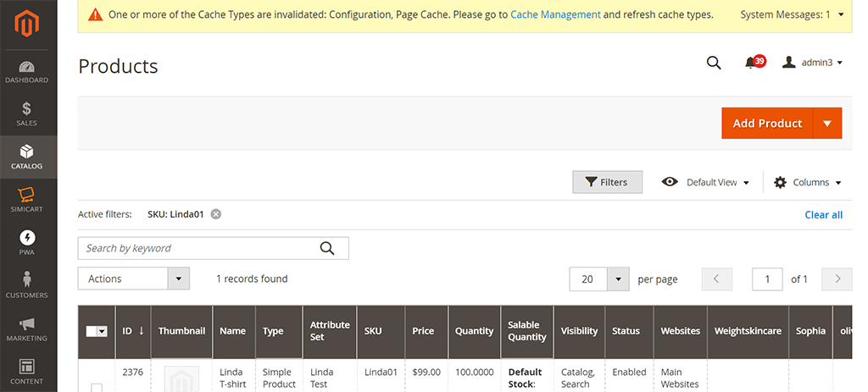Click the magnifier search icon in header

coord(714,63)
